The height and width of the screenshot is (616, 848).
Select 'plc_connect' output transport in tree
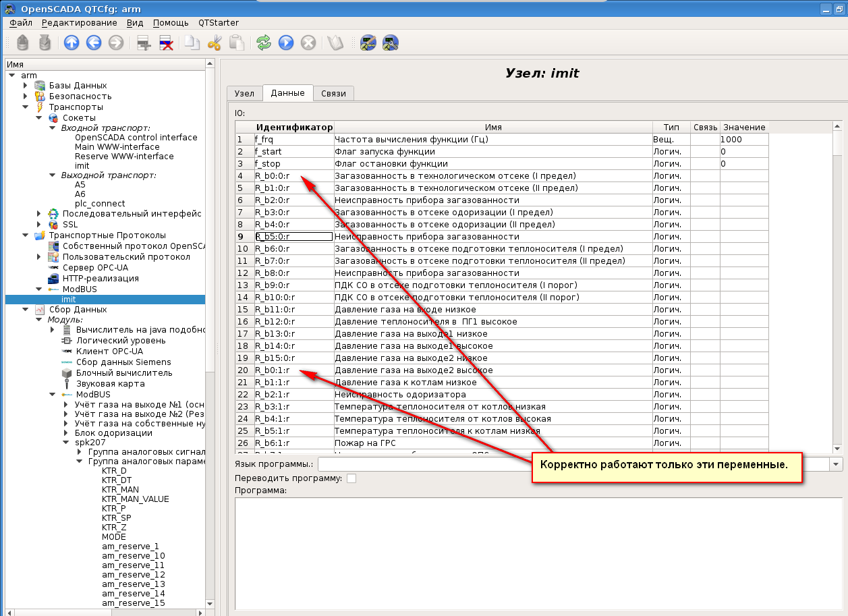[100, 204]
